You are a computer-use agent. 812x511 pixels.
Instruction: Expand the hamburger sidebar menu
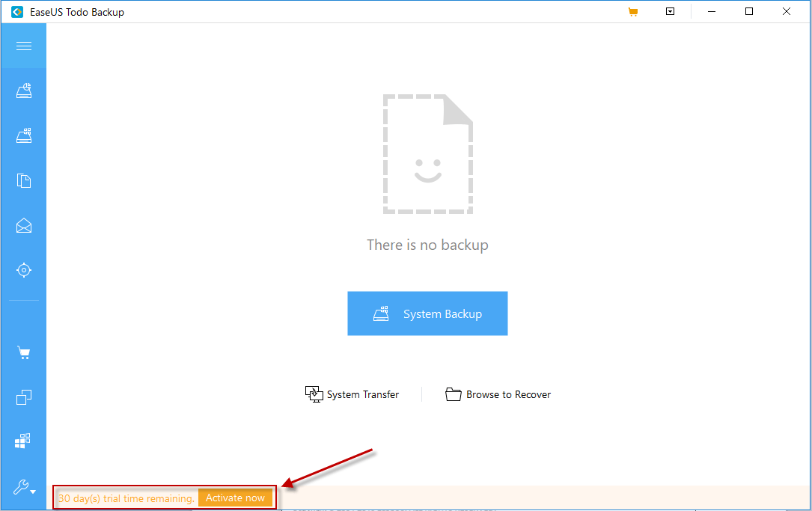pyautogui.click(x=24, y=46)
